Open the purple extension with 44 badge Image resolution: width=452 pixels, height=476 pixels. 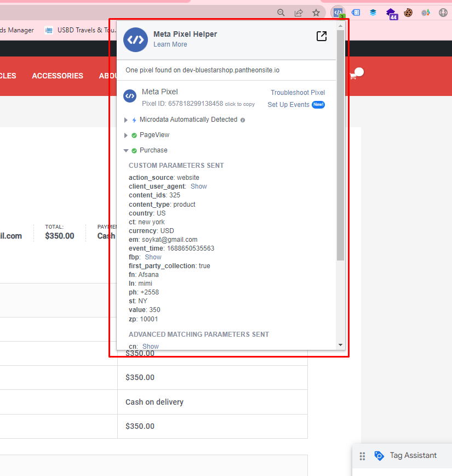coord(391,13)
